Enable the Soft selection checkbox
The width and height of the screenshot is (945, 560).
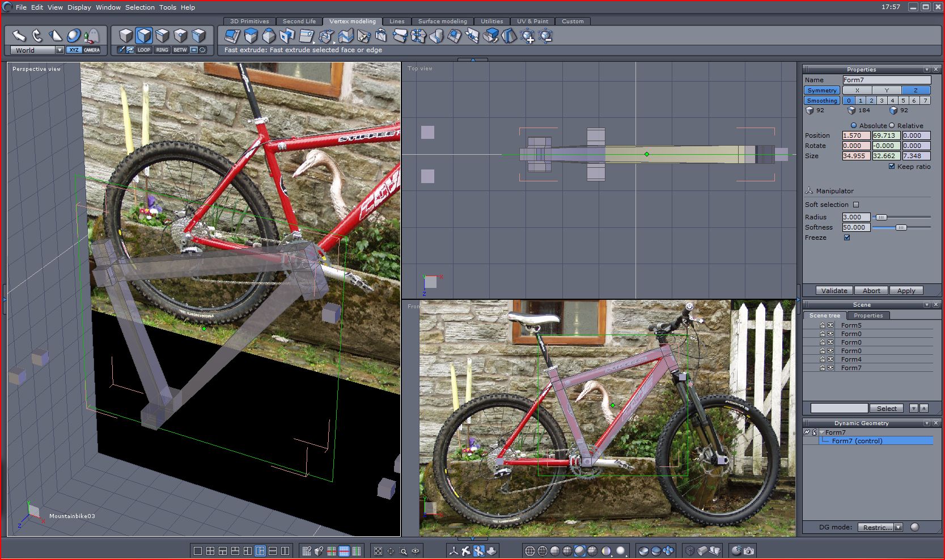pos(856,205)
